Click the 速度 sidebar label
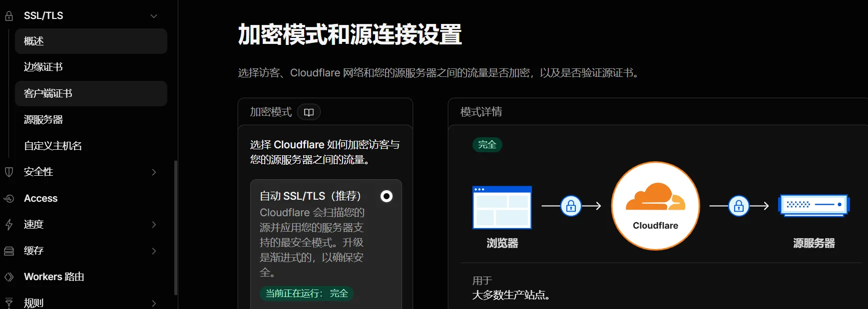Screen dimensions: 868x309 coord(34,225)
